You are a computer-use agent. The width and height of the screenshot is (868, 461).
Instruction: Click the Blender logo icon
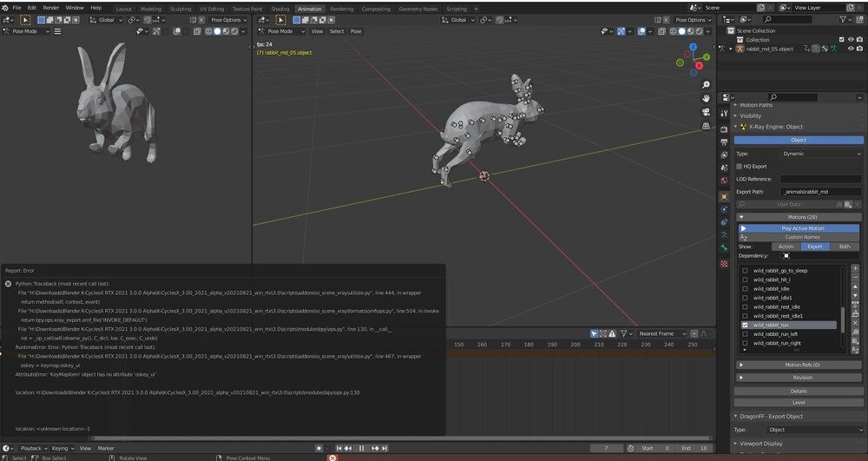click(5, 8)
